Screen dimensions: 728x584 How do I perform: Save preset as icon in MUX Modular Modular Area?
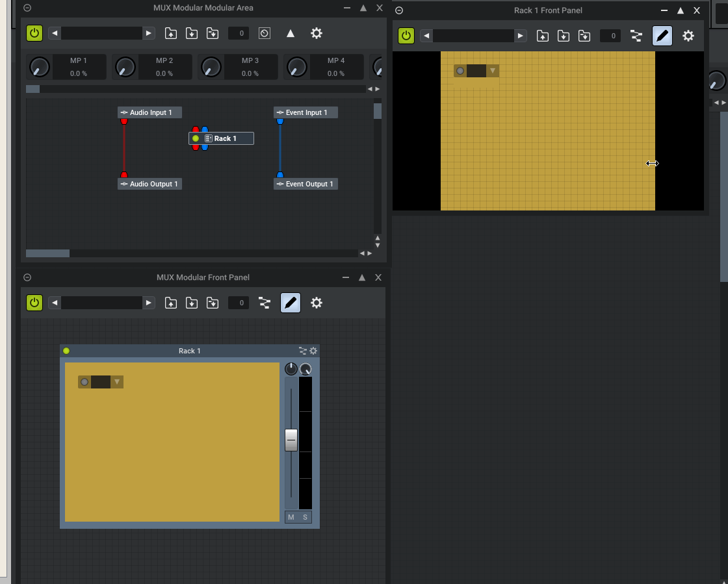[213, 33]
